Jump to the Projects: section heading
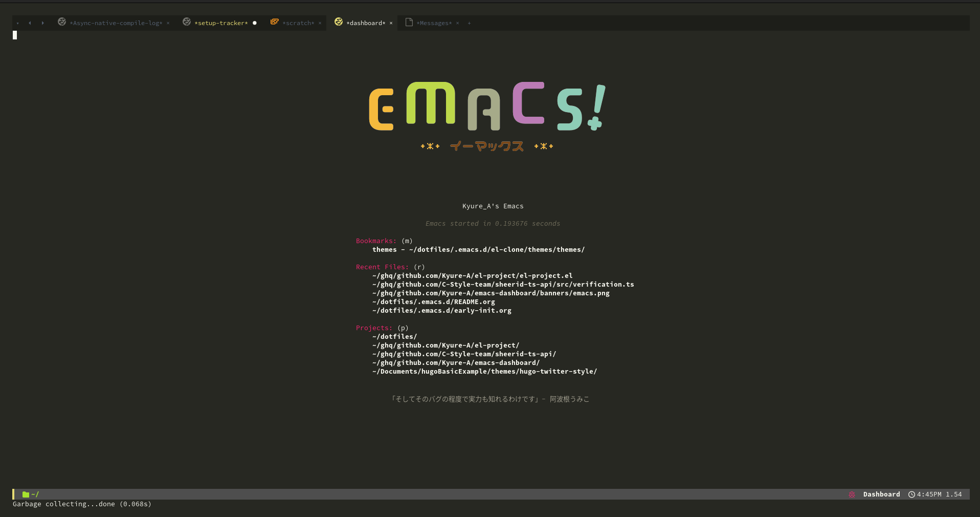The height and width of the screenshot is (517, 980). click(x=374, y=328)
